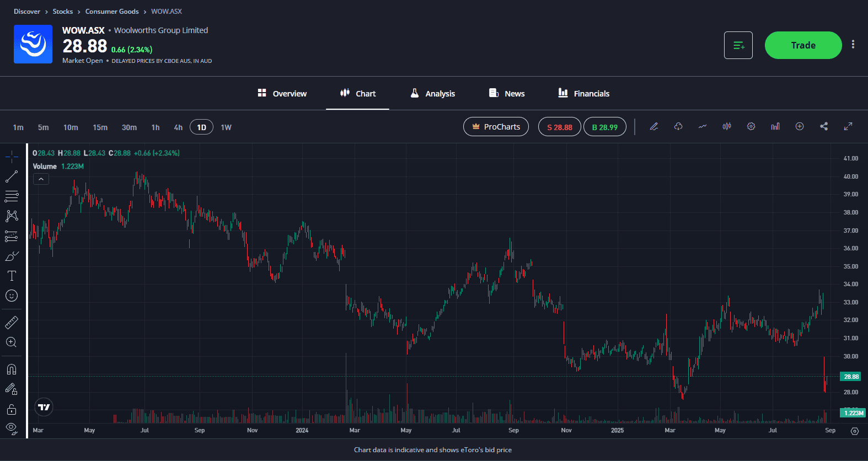The height and width of the screenshot is (461, 868).
Task: Open the forecasting and measurement tools
Action: [12, 236]
